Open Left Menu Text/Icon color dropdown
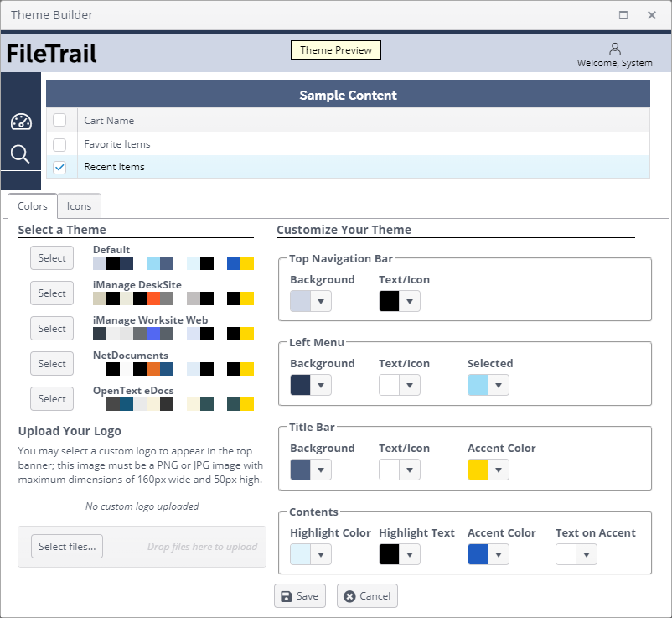 (x=410, y=385)
